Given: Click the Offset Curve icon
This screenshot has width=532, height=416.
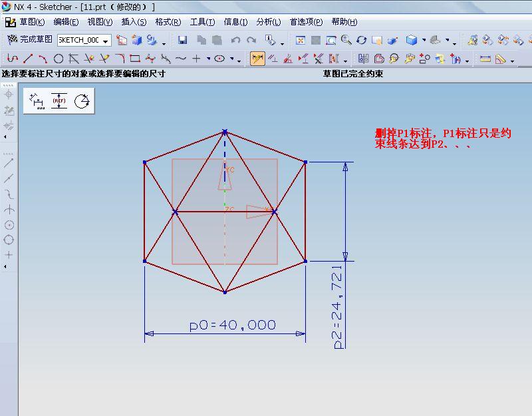Looking at the screenshot, I should coord(379,59).
